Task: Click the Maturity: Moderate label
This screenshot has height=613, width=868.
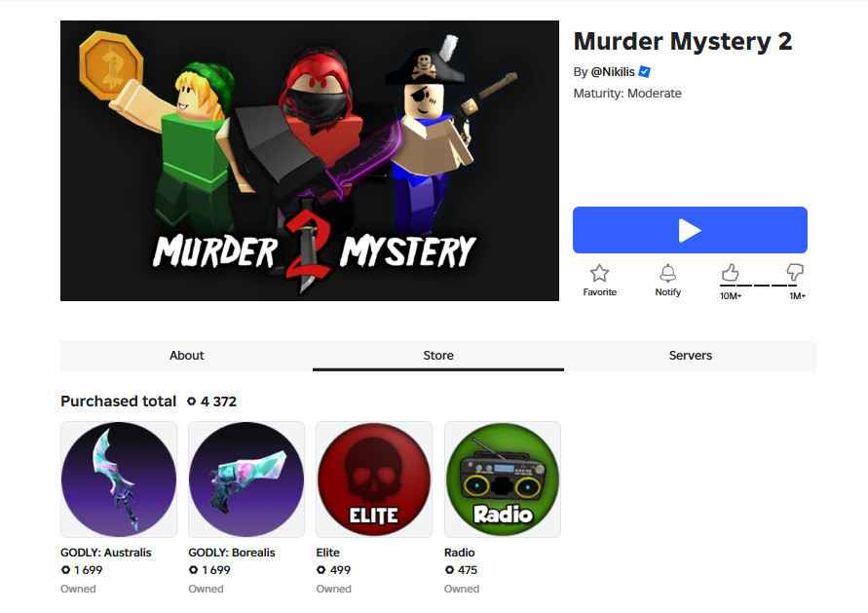Action: point(627,93)
